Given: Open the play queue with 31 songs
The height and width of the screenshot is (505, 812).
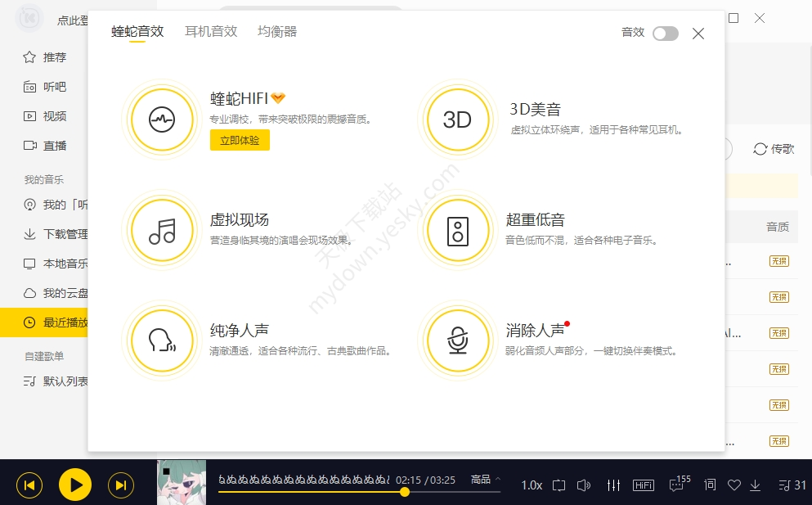Looking at the screenshot, I should pos(792,485).
